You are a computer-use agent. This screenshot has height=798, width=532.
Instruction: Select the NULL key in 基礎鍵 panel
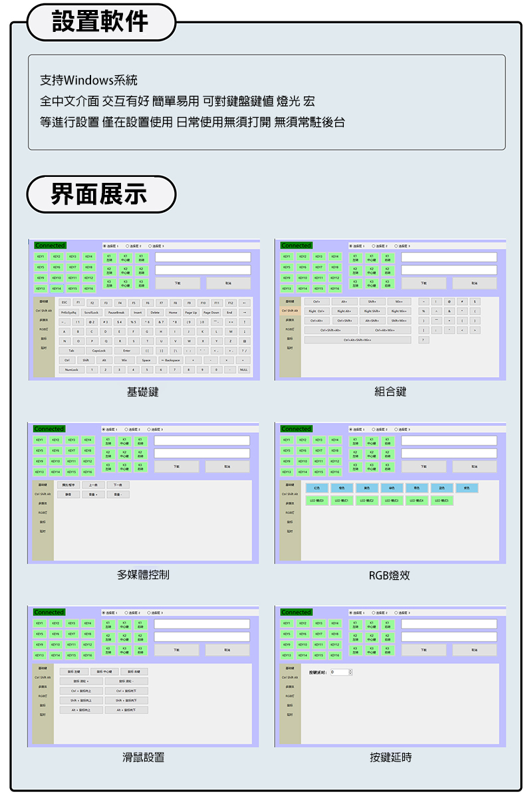[x=243, y=369]
